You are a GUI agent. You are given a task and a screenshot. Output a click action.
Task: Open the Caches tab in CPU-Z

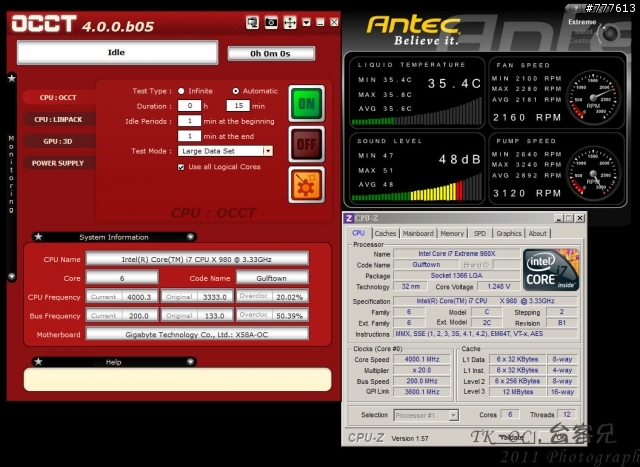(385, 234)
